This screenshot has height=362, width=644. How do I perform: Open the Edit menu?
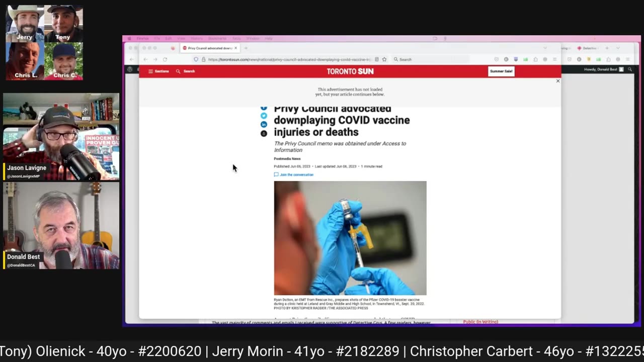[x=169, y=39]
